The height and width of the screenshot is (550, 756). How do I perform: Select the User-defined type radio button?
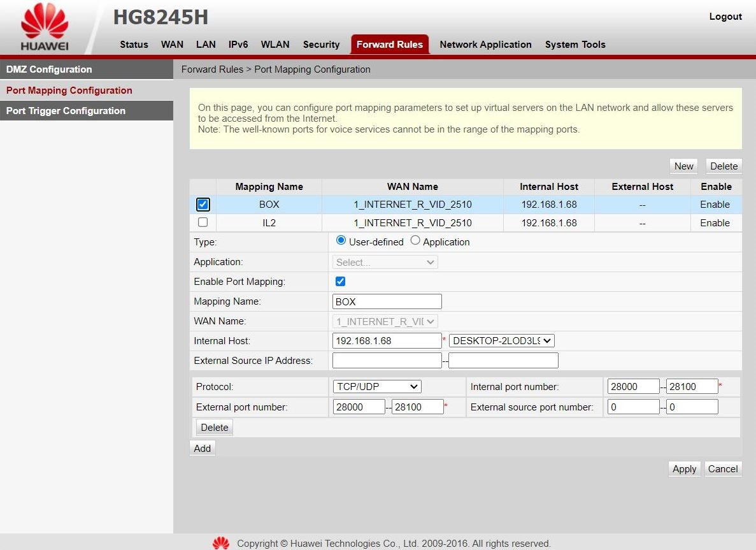tap(341, 241)
